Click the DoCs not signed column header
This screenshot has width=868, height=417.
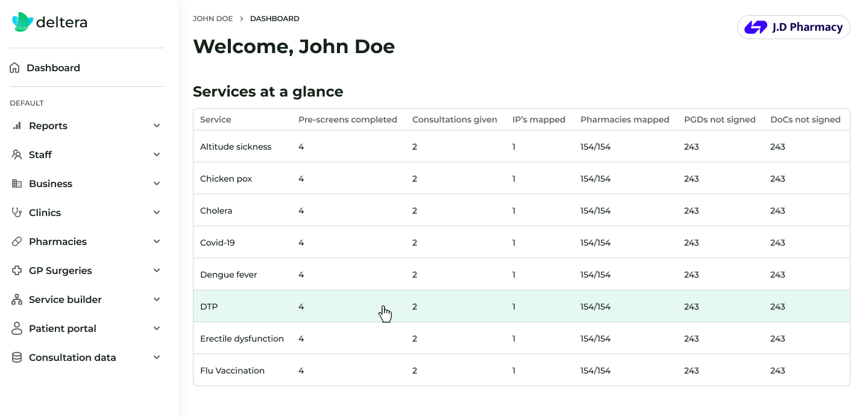point(805,119)
